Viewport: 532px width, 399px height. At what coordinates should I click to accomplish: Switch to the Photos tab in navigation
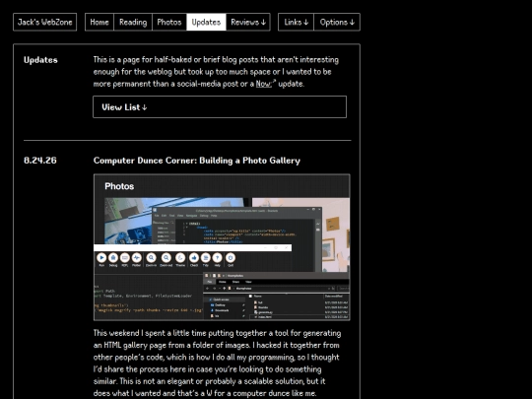pyautogui.click(x=169, y=22)
